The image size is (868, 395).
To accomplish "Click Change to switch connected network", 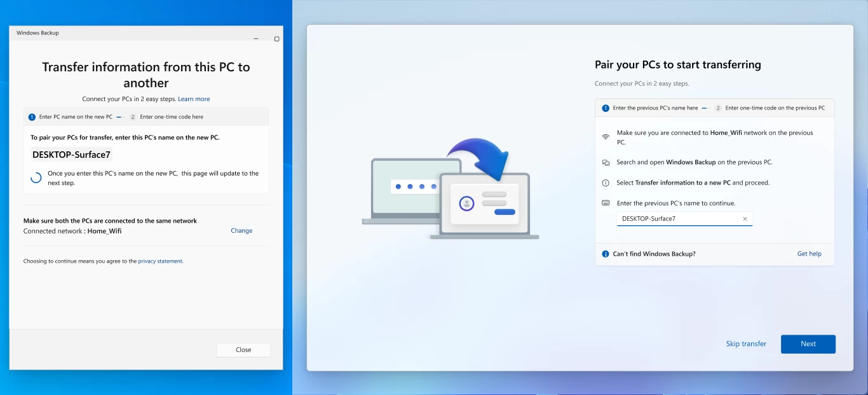I will (x=241, y=230).
